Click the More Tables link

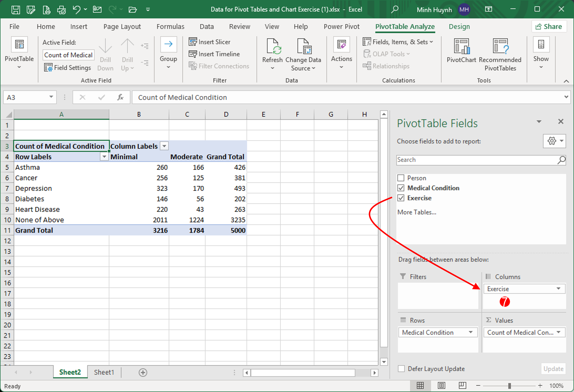click(x=417, y=212)
